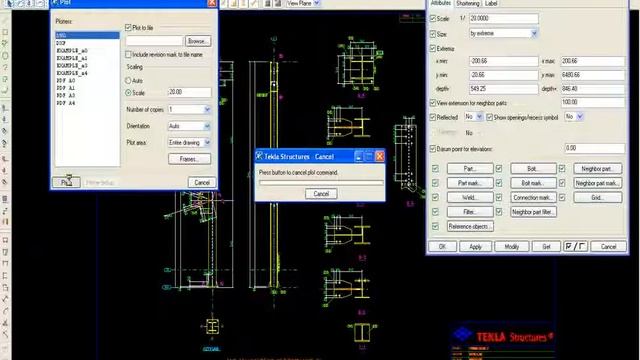Toggle the checkbox beside the Part button
This screenshot has width=640, height=360.
coord(436,168)
